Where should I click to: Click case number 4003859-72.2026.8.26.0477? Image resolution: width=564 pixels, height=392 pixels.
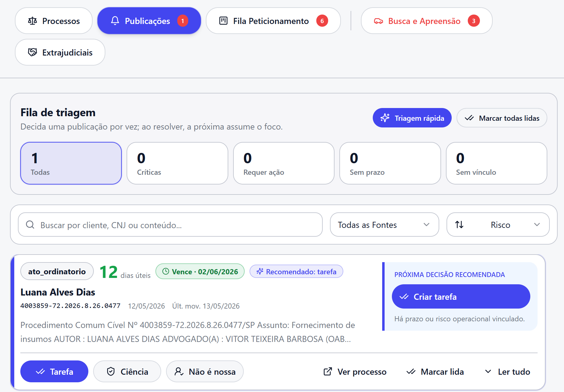pos(70,306)
